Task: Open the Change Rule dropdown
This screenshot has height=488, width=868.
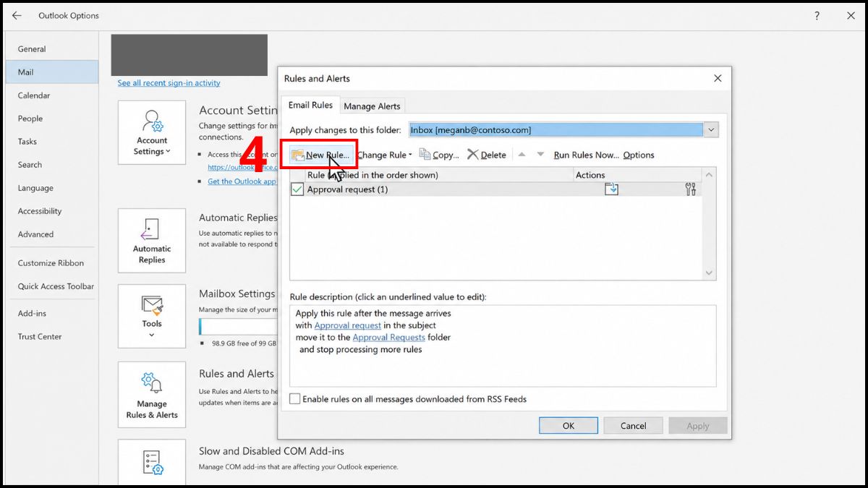Action: pos(384,155)
